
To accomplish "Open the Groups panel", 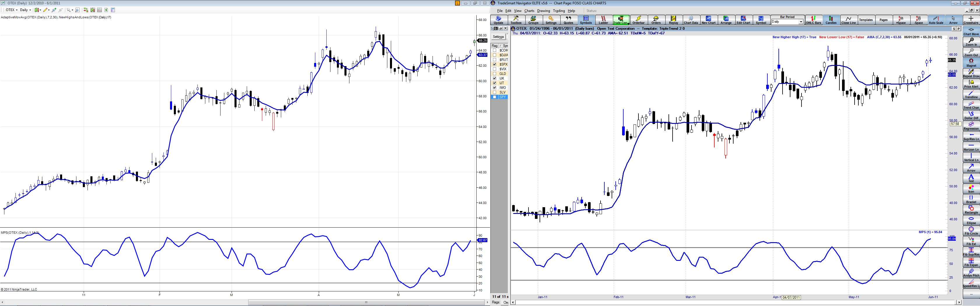I will tap(533, 20).
